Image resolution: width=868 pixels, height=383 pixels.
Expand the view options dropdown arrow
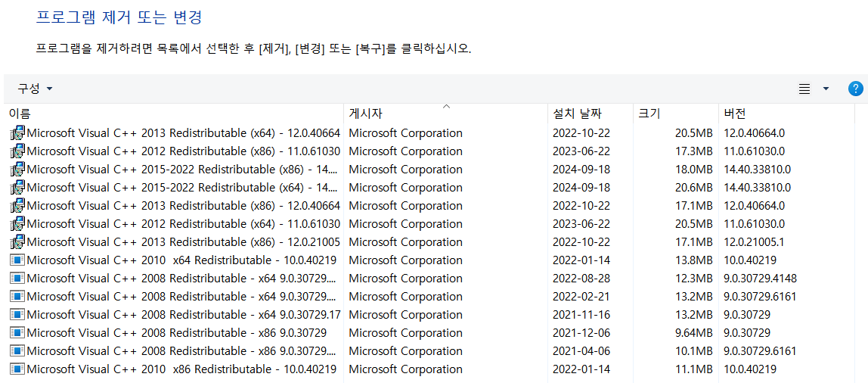[x=826, y=89]
